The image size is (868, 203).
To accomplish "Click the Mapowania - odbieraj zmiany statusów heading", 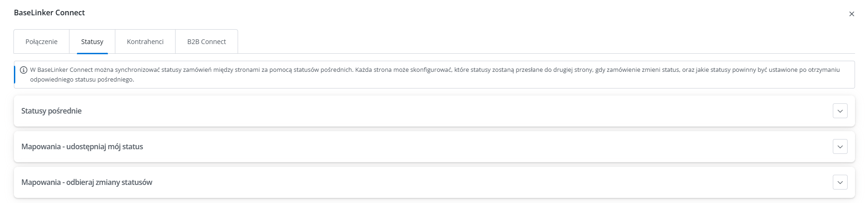I will pyautogui.click(x=87, y=183).
